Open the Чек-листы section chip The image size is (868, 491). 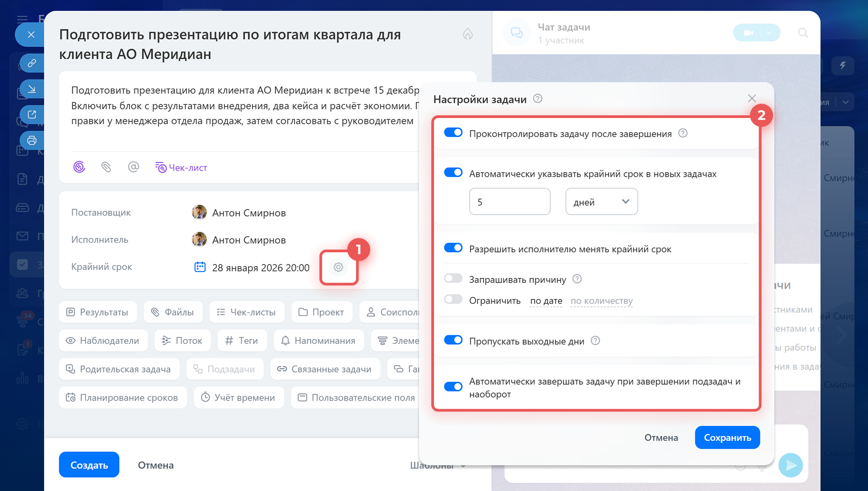(x=247, y=312)
